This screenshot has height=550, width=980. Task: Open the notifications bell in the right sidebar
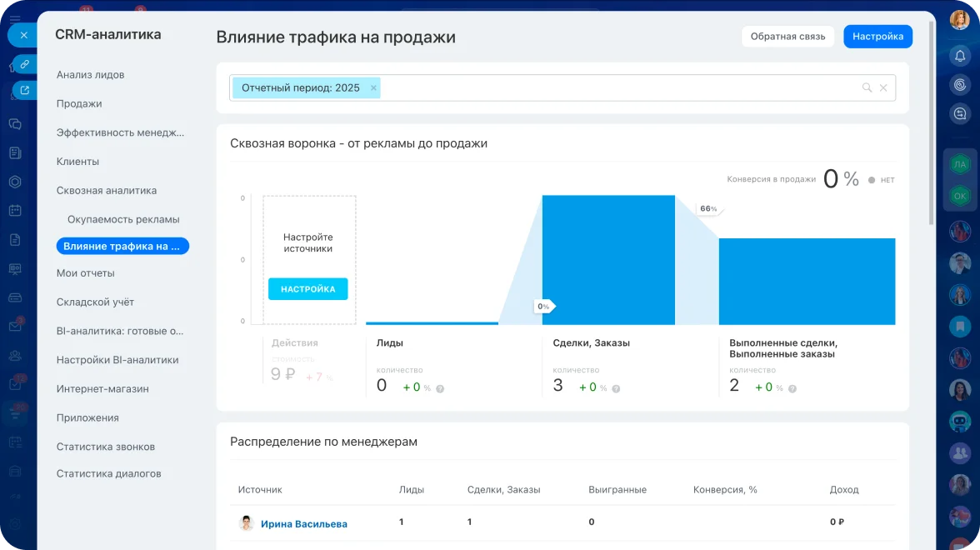click(960, 56)
